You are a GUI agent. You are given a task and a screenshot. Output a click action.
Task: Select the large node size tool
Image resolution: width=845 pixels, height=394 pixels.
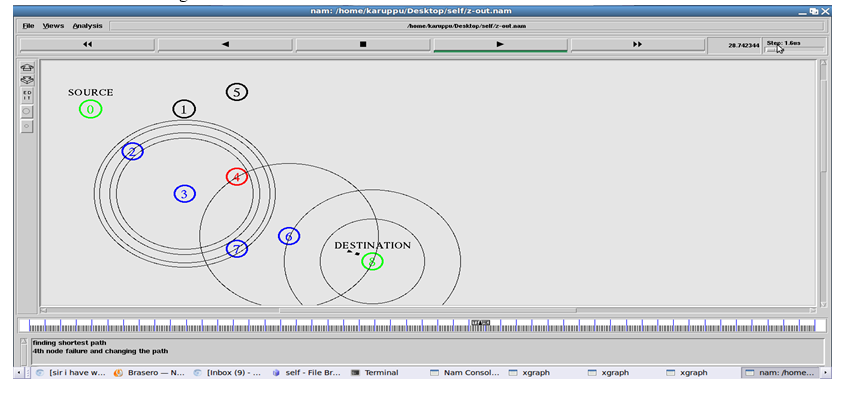(x=27, y=112)
